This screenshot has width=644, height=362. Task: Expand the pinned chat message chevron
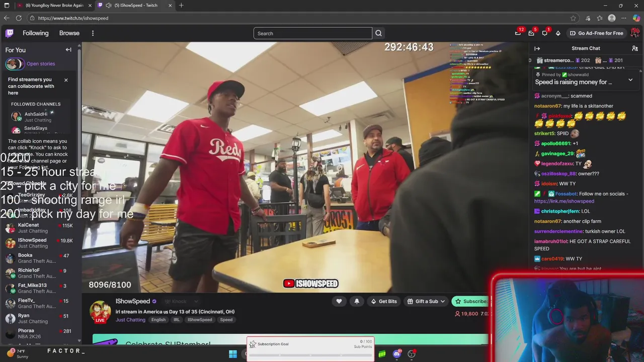[x=630, y=80]
